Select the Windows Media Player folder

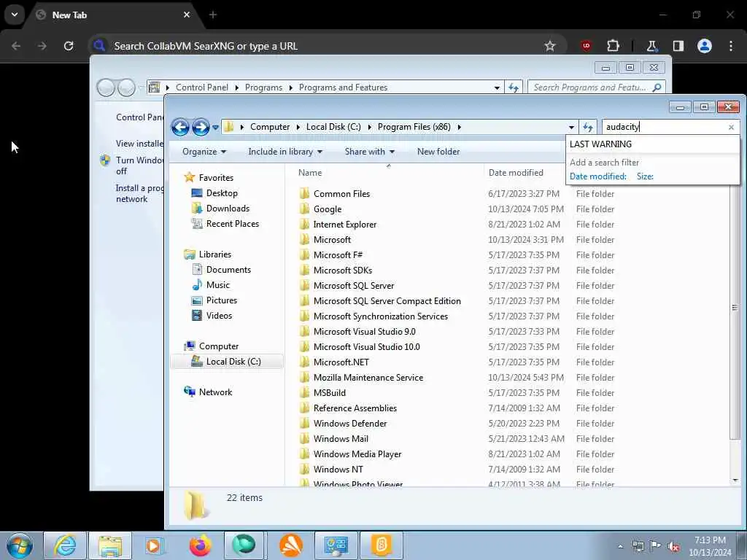tap(357, 454)
